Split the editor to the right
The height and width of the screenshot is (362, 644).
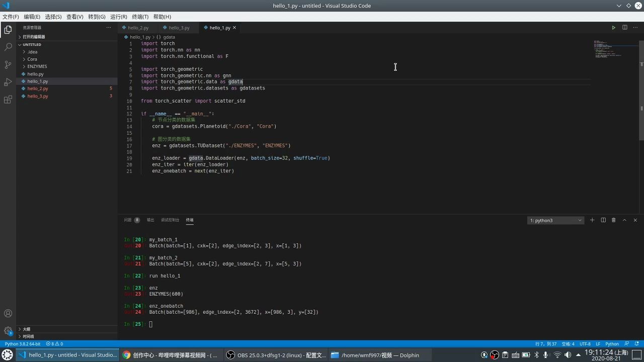coord(624,28)
